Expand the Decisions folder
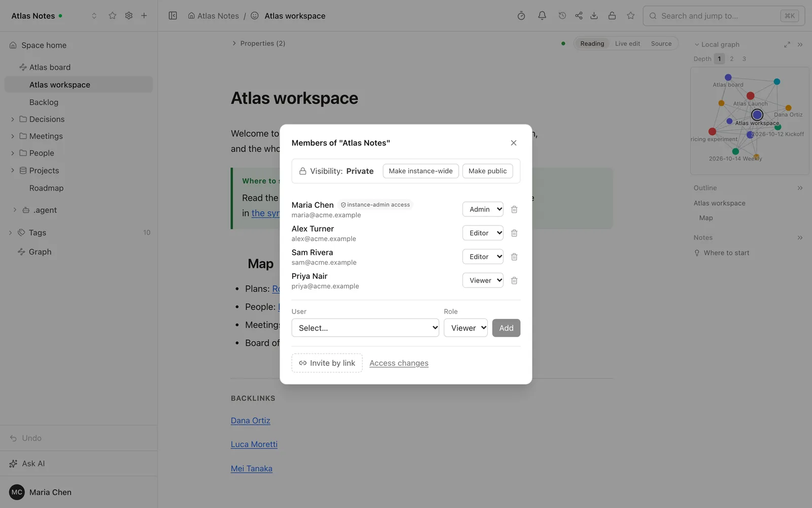Viewport: 812px width, 508px height. (13, 119)
